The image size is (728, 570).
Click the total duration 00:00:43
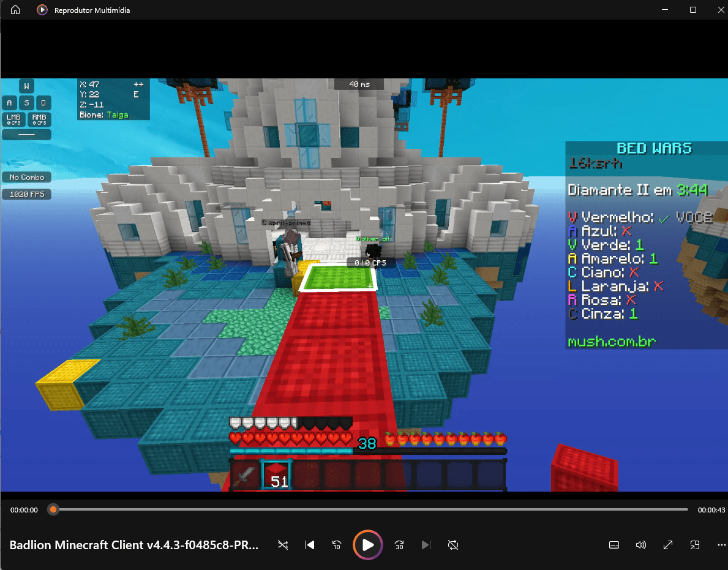[x=711, y=510]
